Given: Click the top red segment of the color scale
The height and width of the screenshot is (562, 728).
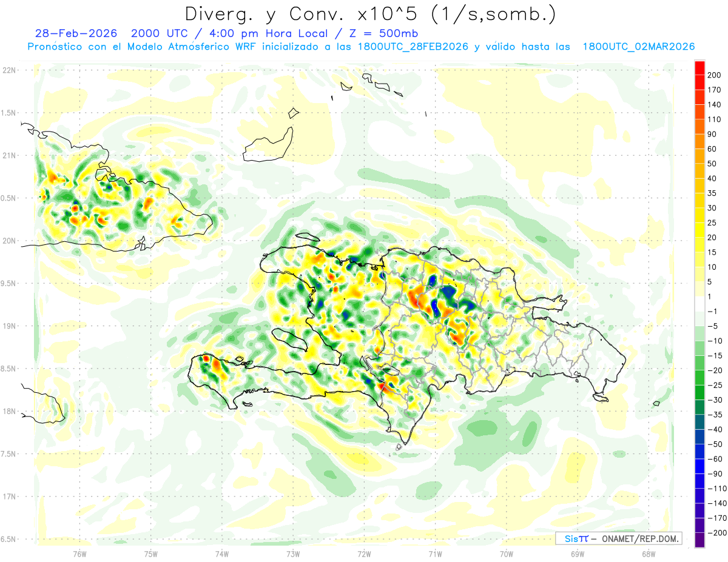Looking at the screenshot, I should point(699,67).
